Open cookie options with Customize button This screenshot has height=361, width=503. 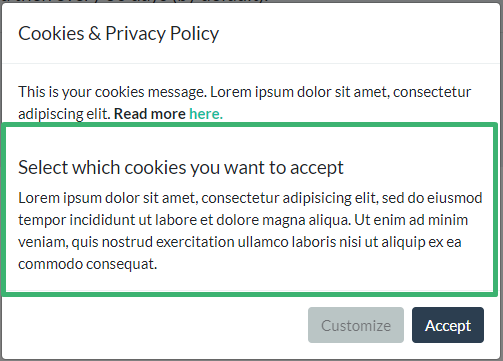pyautogui.click(x=356, y=325)
